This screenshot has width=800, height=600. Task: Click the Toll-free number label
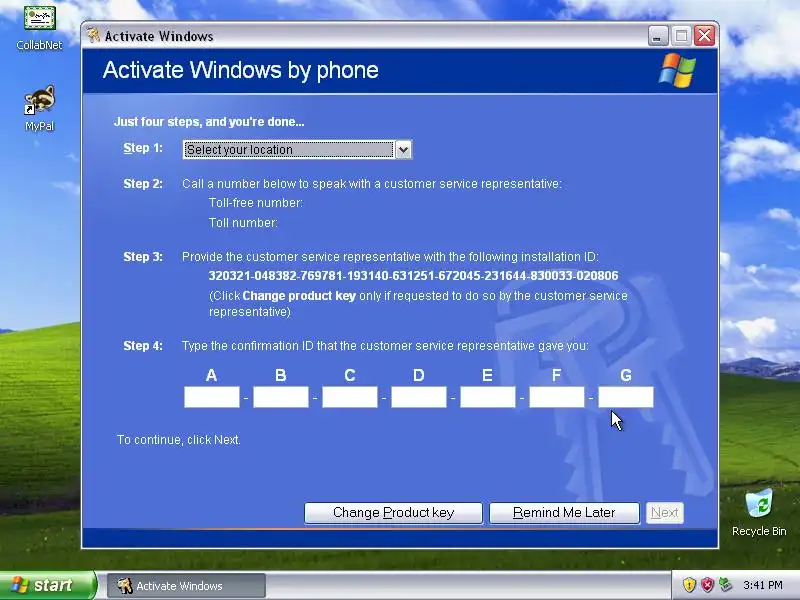pos(256,203)
